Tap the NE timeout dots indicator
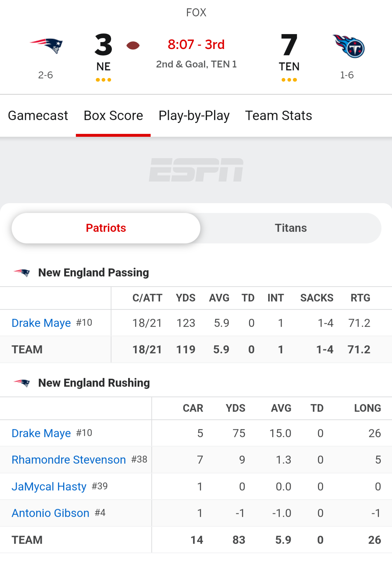Image resolution: width=392 pixels, height=562 pixels. pos(103,80)
